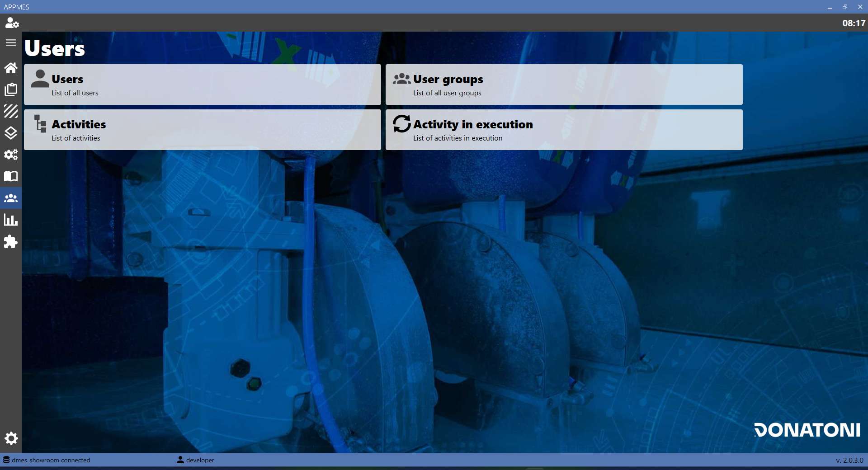868x470 pixels.
Task: Click the developer user in the status bar
Action: tap(196, 460)
